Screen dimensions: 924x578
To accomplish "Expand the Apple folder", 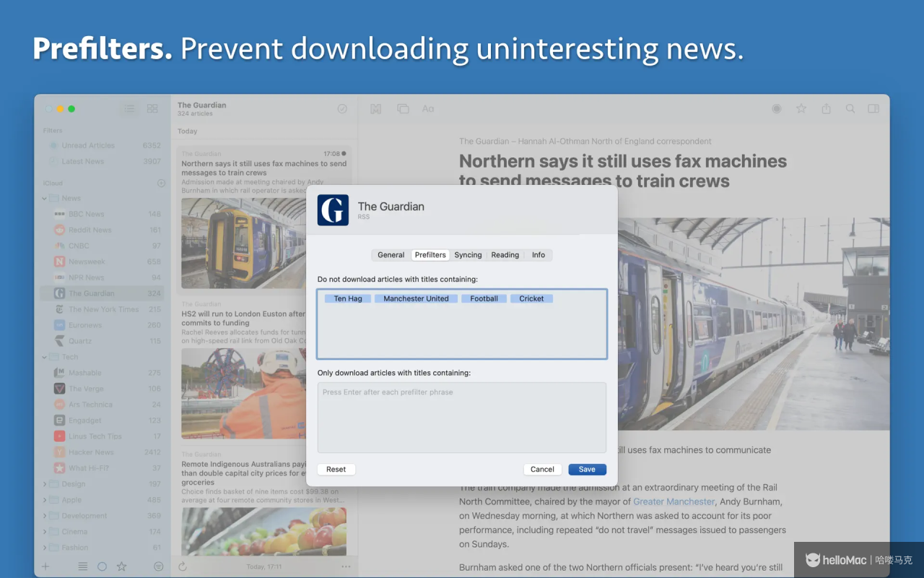I will [x=44, y=500].
